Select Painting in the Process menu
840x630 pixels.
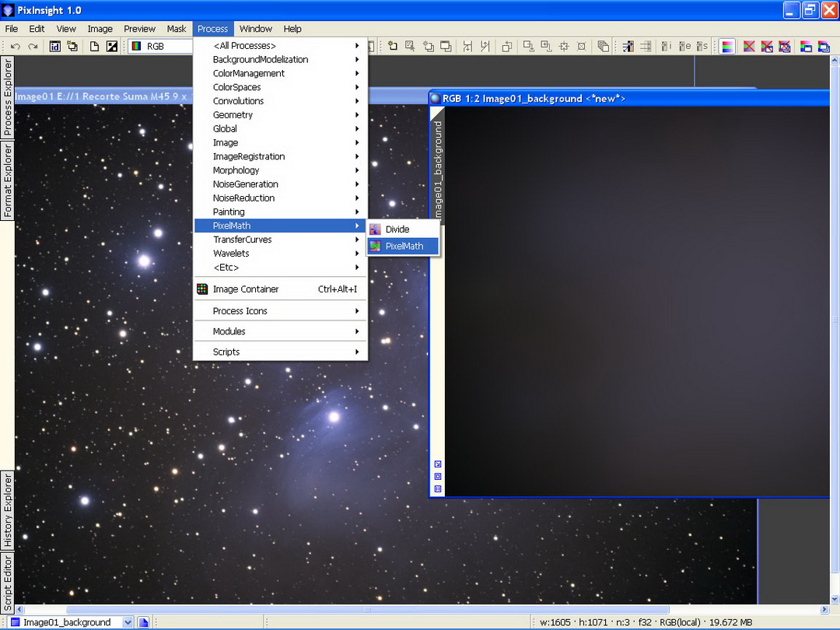pos(281,212)
